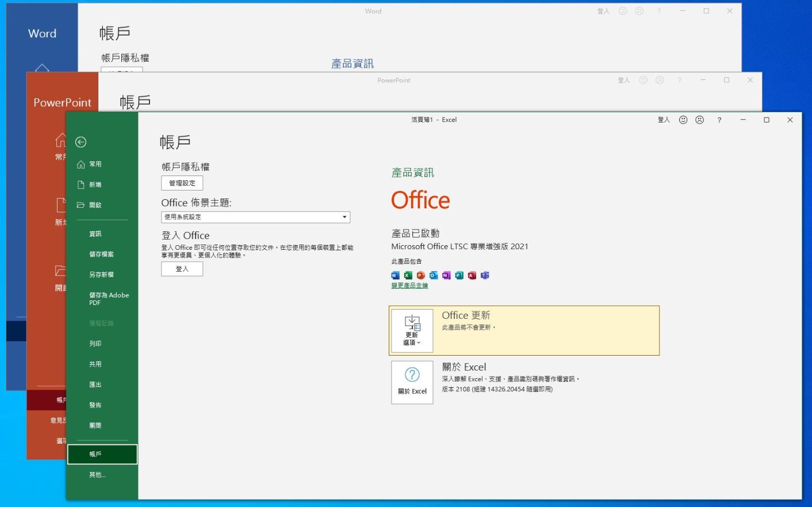Click the Teams product icon
This screenshot has height=507, width=812.
click(485, 275)
